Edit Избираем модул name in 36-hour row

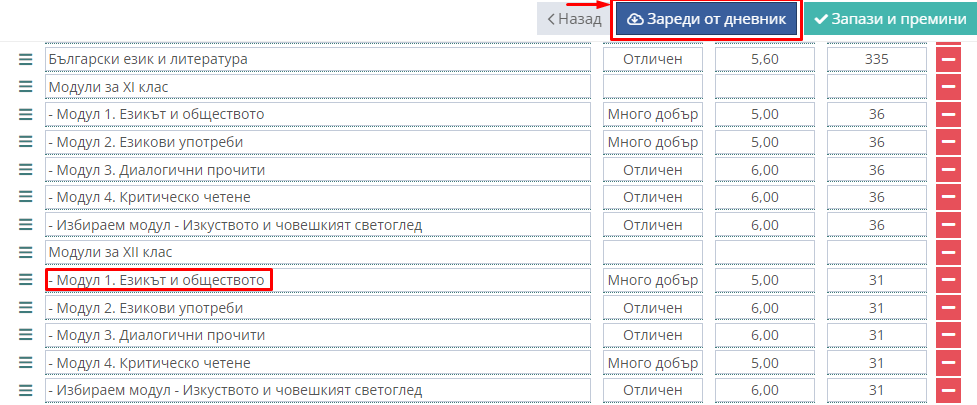(318, 224)
